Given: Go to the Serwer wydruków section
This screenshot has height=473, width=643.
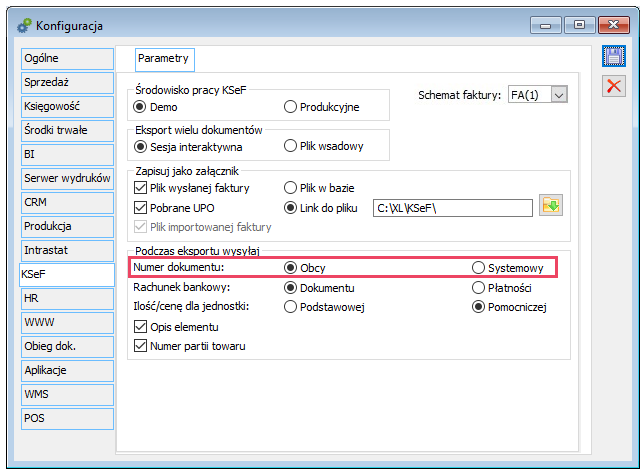Looking at the screenshot, I should click(67, 178).
